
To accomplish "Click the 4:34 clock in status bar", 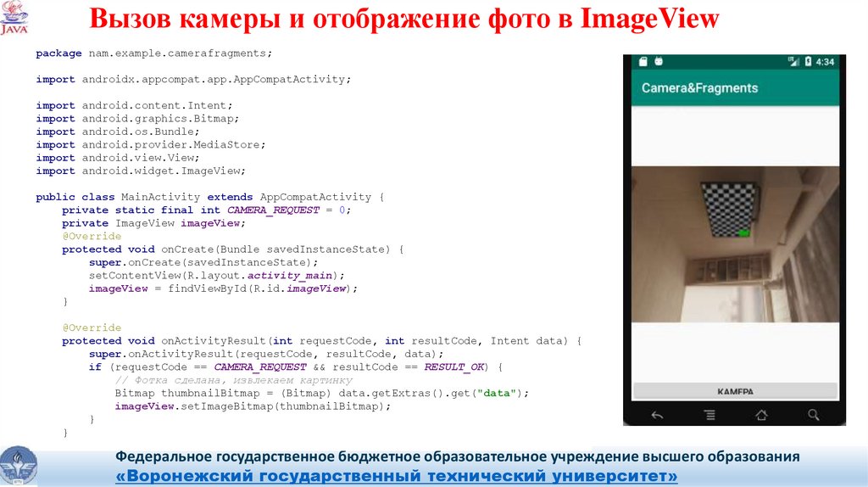I will (x=826, y=62).
